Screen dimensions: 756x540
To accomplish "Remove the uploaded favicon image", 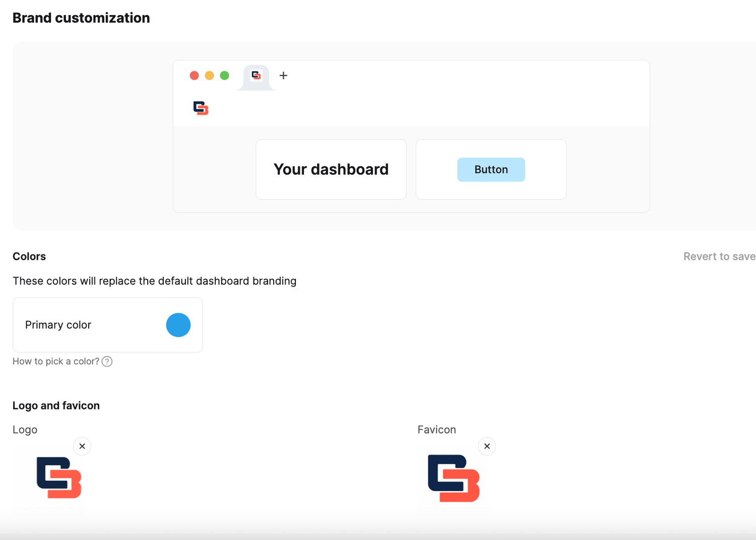I will [487, 446].
